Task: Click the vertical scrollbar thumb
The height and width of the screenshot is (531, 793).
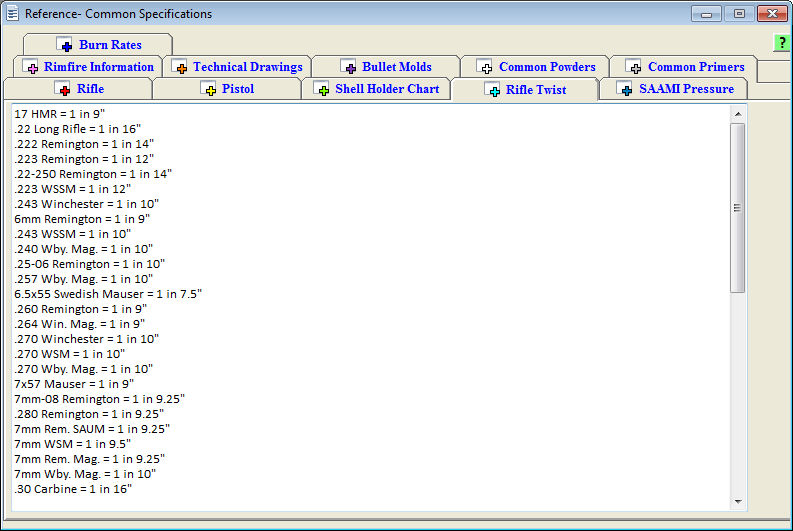Action: tap(738, 207)
